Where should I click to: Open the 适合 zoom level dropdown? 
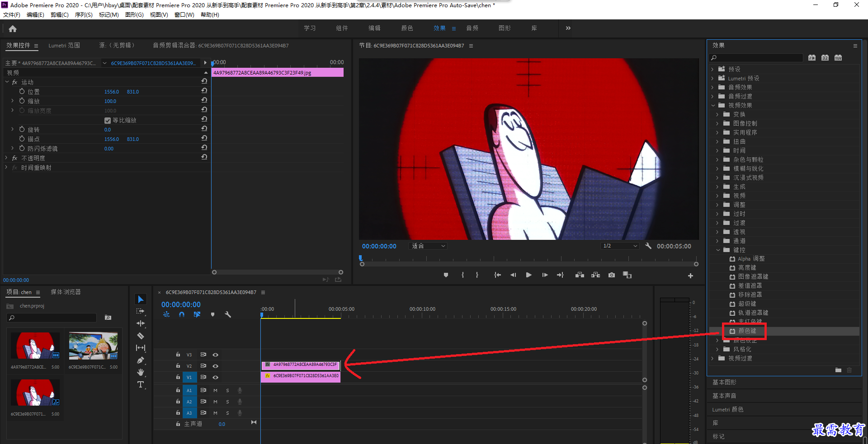tap(428, 246)
